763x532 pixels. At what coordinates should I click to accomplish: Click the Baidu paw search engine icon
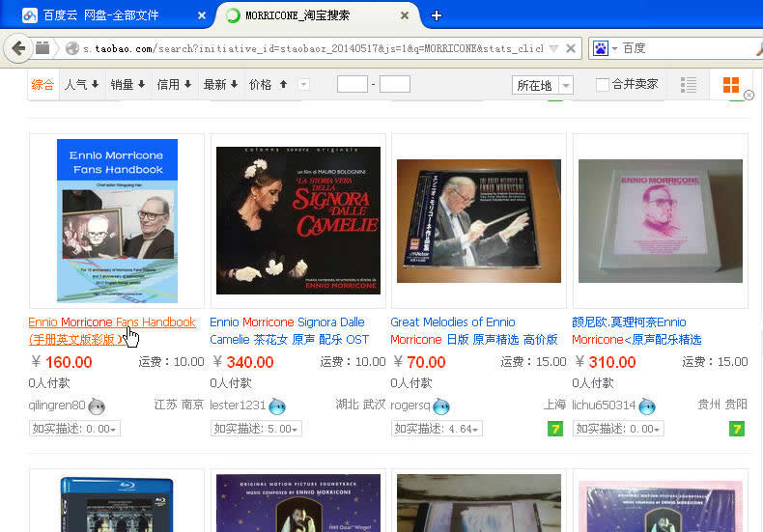[x=601, y=48]
